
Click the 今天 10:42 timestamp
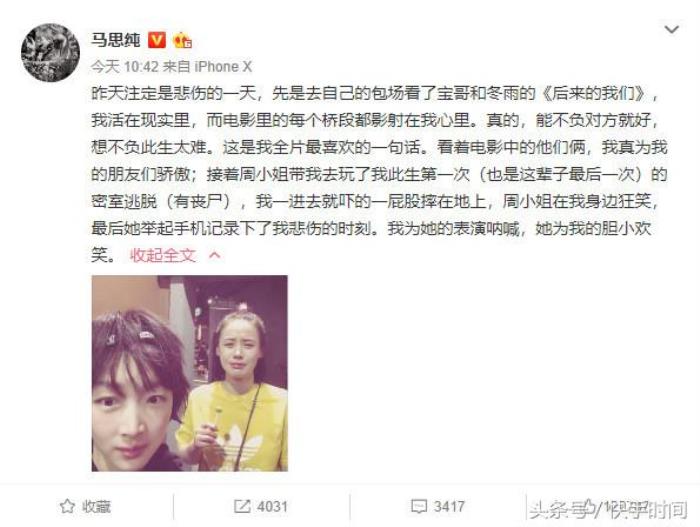125,67
